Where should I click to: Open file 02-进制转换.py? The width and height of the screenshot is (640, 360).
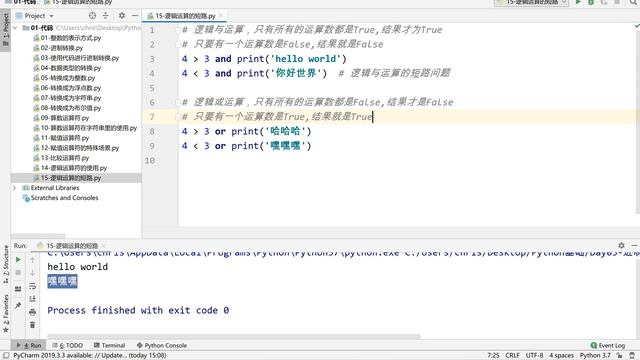[x=58, y=48]
